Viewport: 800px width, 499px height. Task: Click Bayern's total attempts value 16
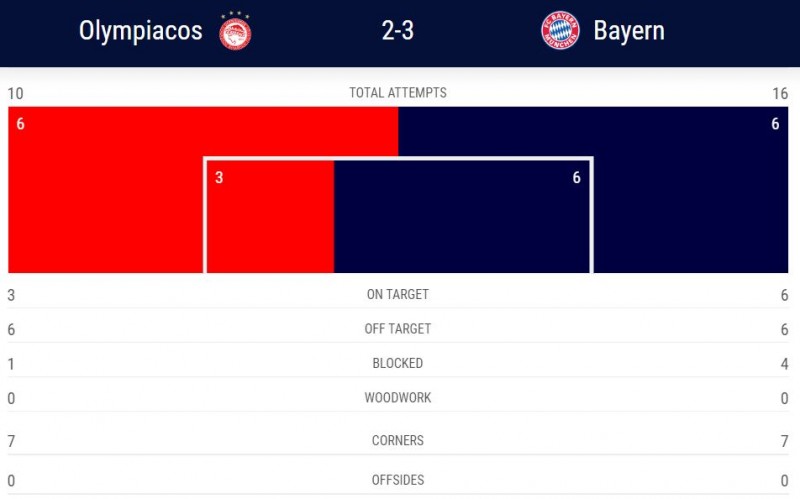[780, 93]
